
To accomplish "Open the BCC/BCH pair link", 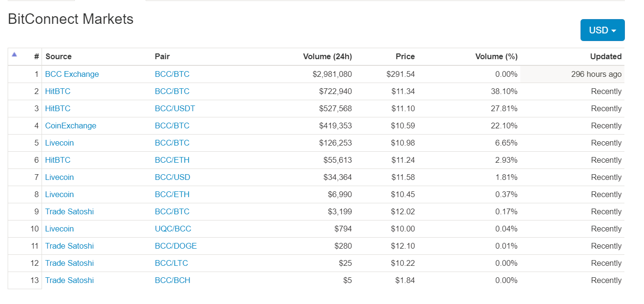I will [x=172, y=280].
